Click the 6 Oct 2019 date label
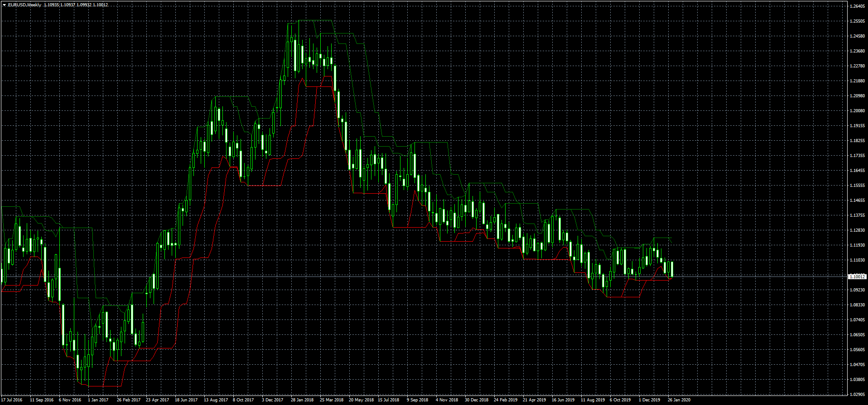868x405 pixels. (620, 400)
